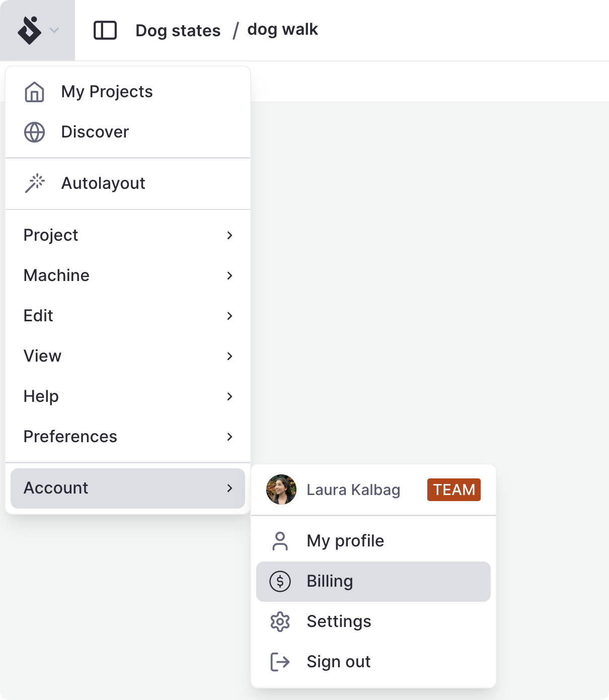
Task: Expand the Project submenu
Action: (x=230, y=235)
